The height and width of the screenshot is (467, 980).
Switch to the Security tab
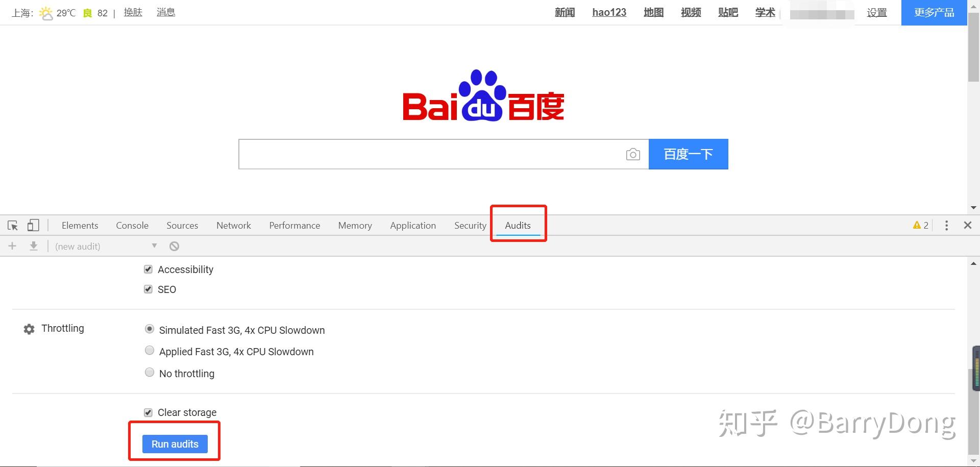click(x=470, y=225)
